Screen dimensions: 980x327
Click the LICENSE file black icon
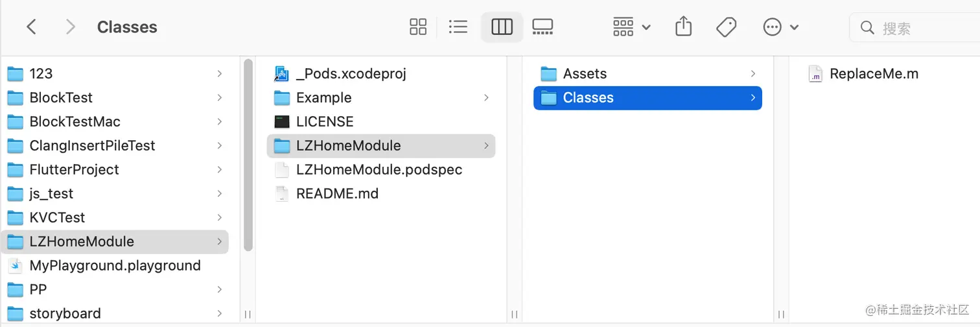tap(281, 121)
